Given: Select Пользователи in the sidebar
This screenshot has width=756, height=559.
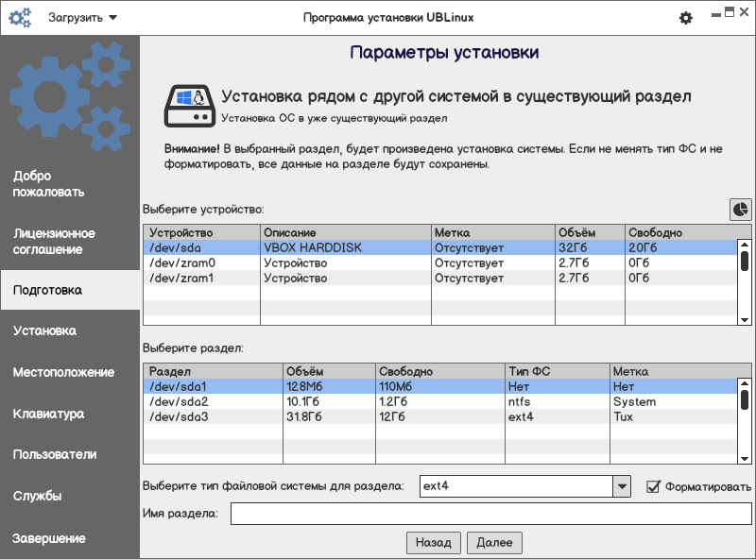Looking at the screenshot, I should (70, 454).
